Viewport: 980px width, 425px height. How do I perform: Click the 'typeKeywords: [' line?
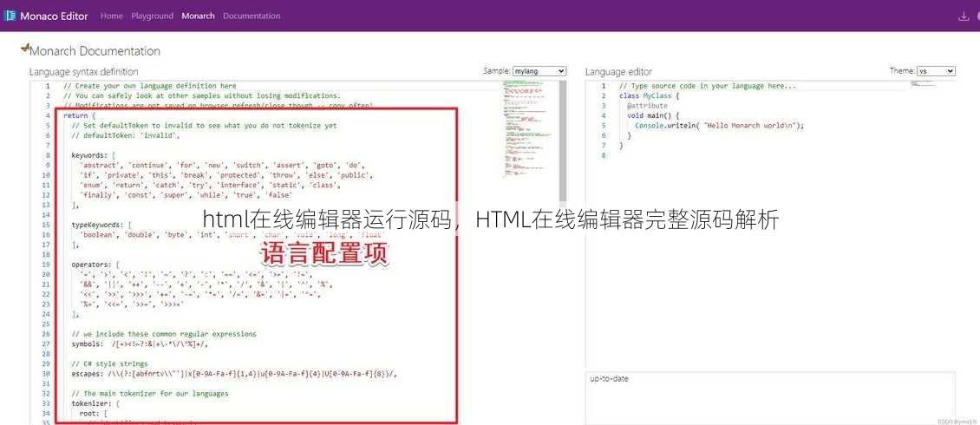[101, 225]
